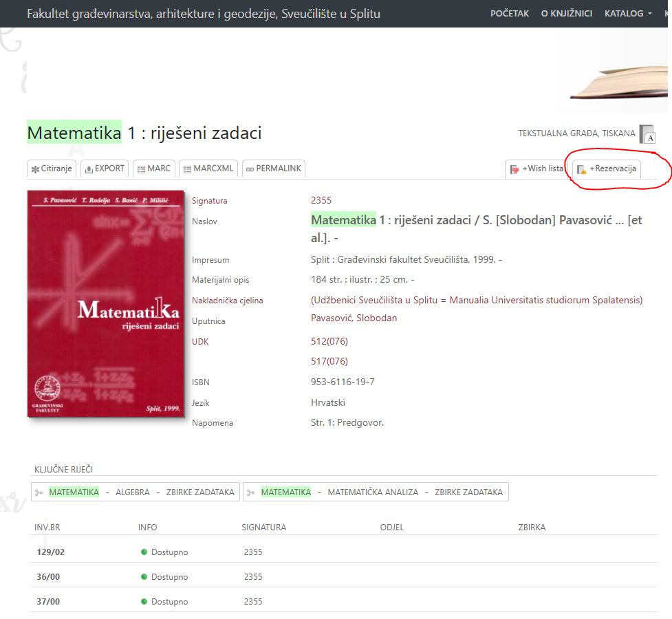Show the MARC record view
Image resolution: width=672 pixels, height=619 pixels.
coord(153,169)
